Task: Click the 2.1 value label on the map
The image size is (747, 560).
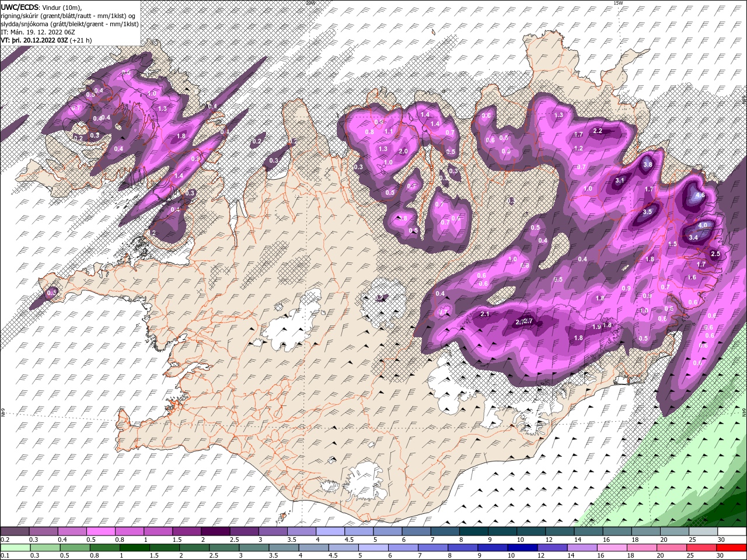Action: [484, 315]
